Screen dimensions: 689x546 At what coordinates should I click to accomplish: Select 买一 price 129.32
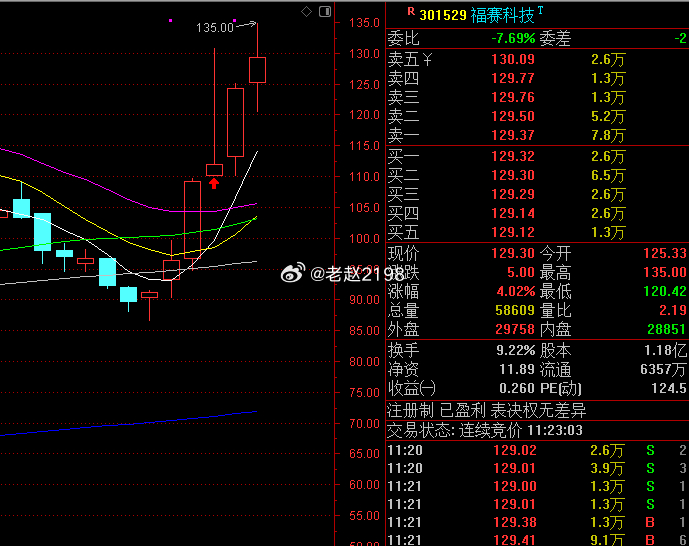tap(513, 156)
